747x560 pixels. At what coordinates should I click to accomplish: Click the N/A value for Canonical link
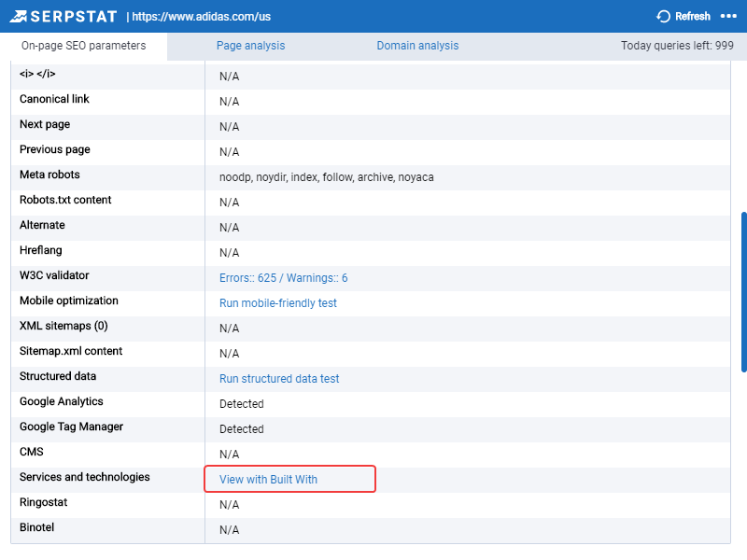pos(229,102)
